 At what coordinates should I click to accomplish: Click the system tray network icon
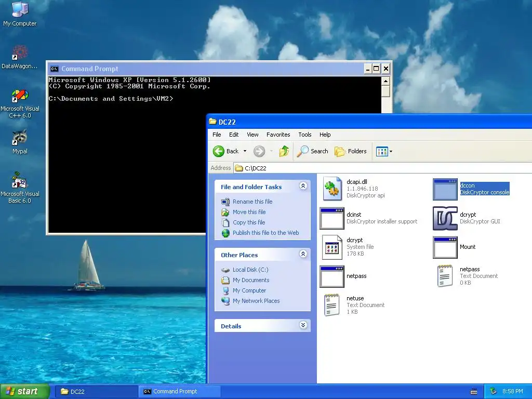coord(494,392)
